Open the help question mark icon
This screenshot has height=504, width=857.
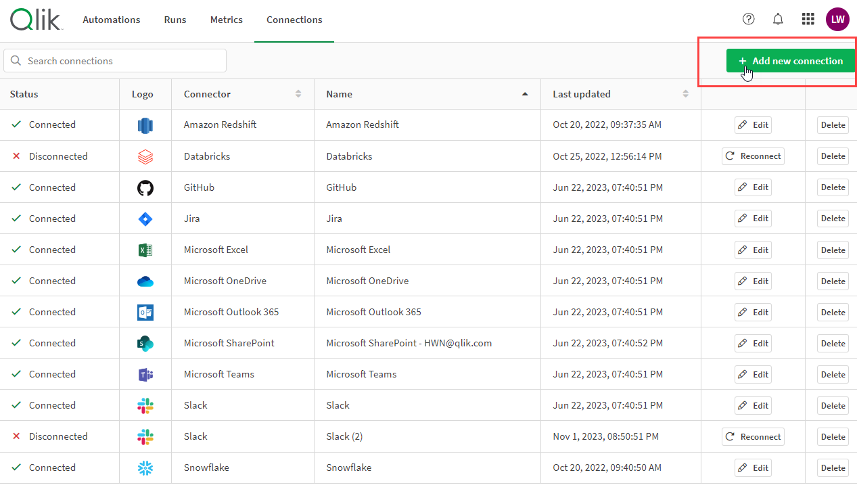click(x=748, y=19)
